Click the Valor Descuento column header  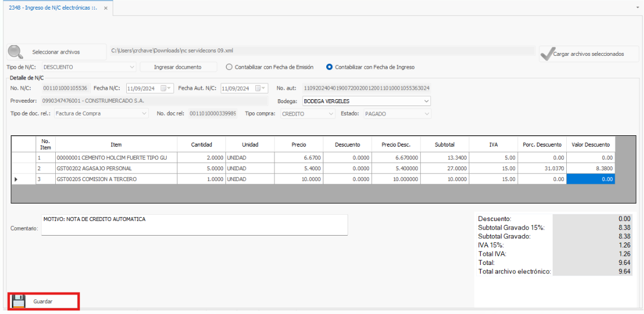pyautogui.click(x=590, y=144)
